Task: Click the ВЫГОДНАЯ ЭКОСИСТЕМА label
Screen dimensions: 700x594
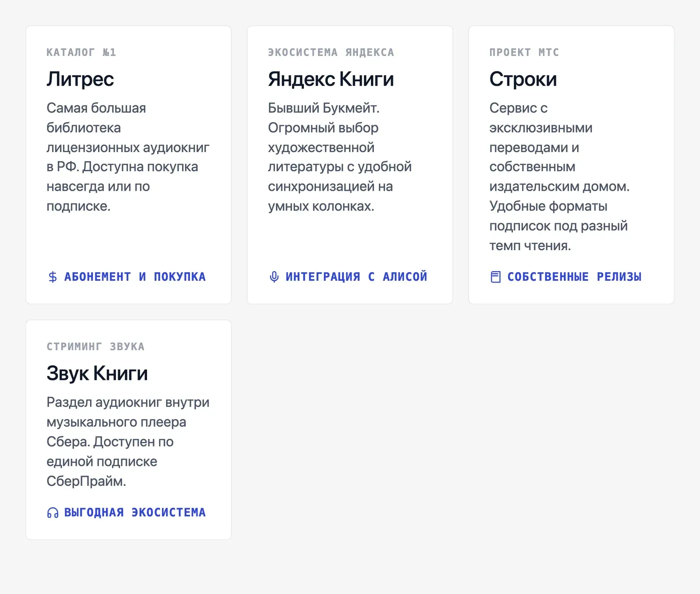Action: (x=135, y=512)
